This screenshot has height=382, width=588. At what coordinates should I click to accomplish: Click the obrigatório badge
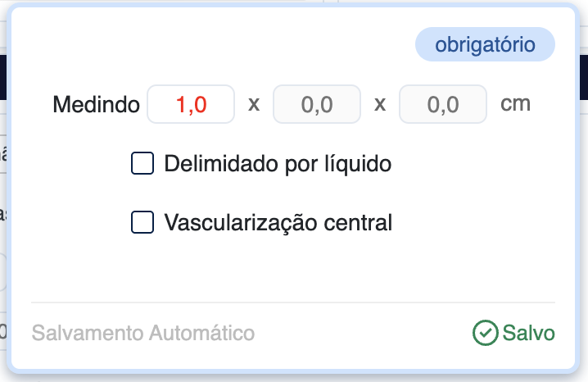[486, 45]
